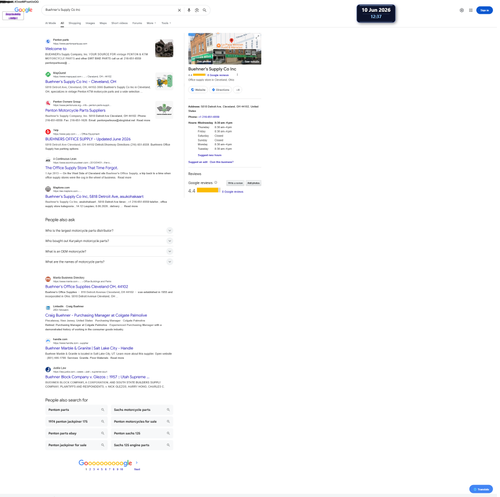This screenshot has height=497, width=500.
Task: Select the All results tab
Action: coord(62,23)
